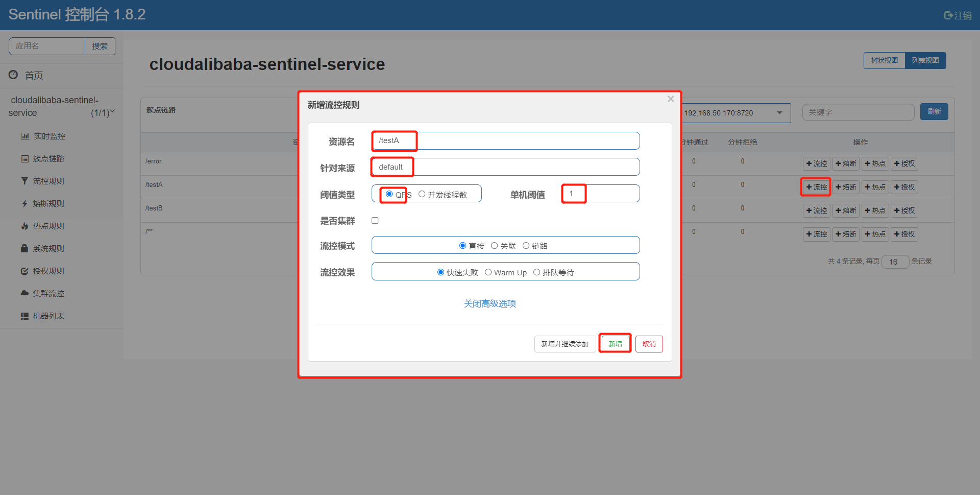The image size is (980, 495).
Task: Switch to 树状视图 tree view
Action: [x=884, y=60]
